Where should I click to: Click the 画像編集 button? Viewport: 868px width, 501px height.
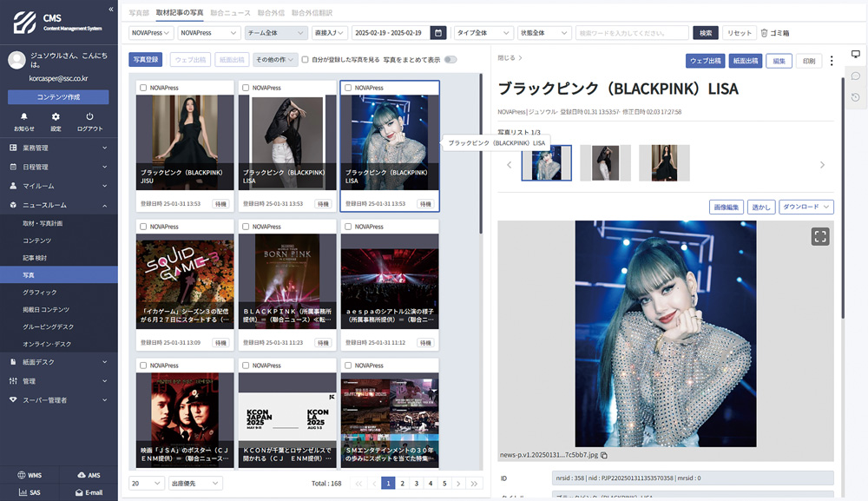pos(727,207)
